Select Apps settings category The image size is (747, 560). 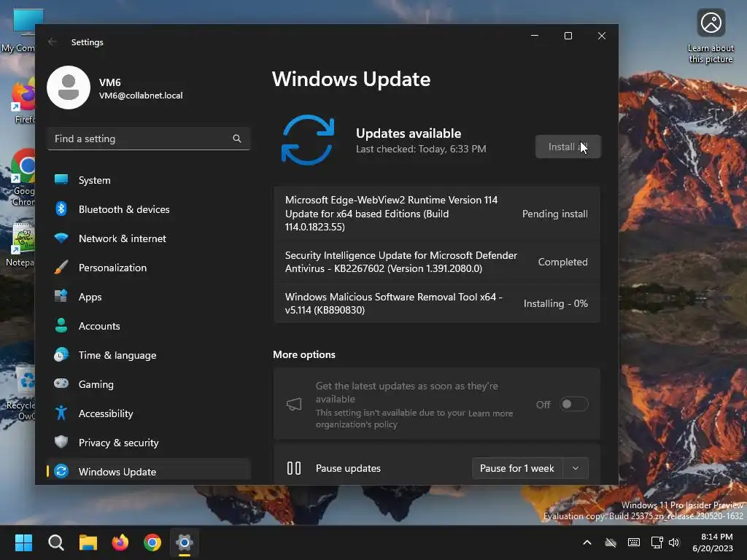tap(149, 297)
